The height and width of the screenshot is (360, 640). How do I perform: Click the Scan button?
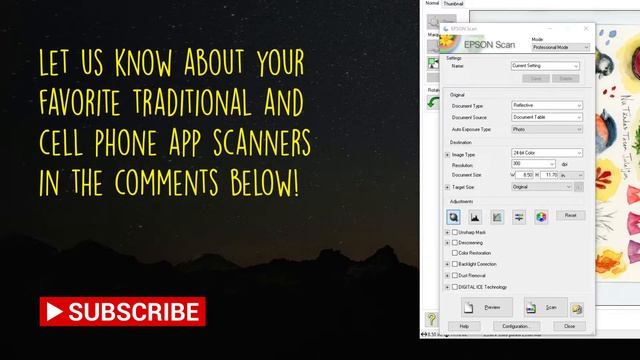[546, 307]
